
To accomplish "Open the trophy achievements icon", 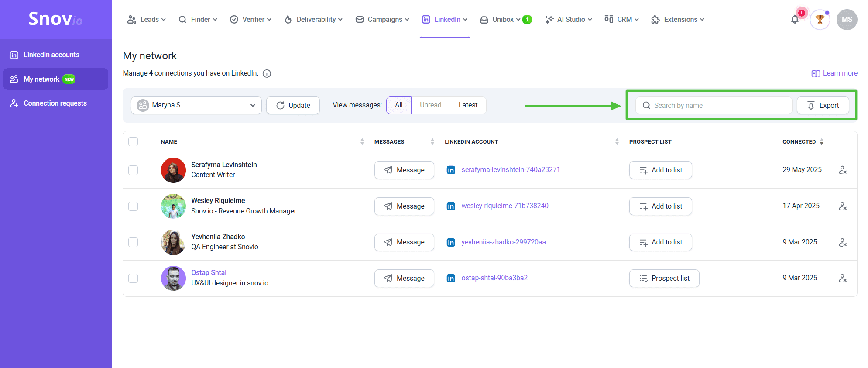I will [820, 20].
